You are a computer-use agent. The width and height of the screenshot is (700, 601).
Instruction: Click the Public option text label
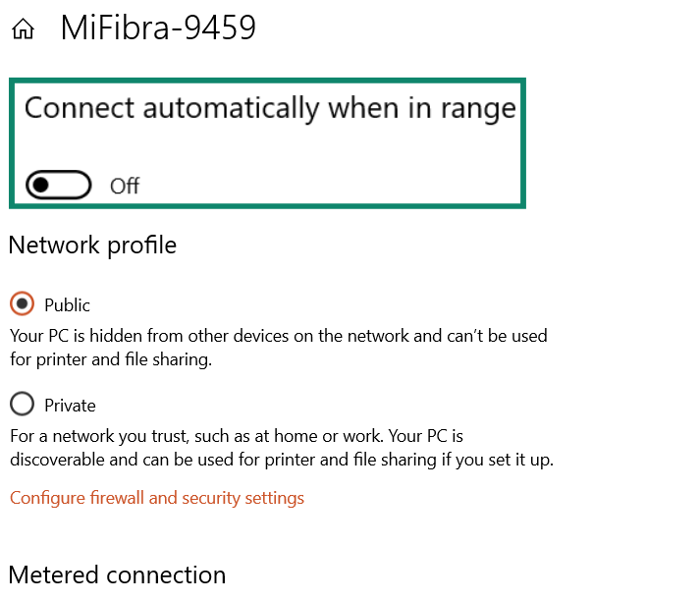click(x=68, y=305)
